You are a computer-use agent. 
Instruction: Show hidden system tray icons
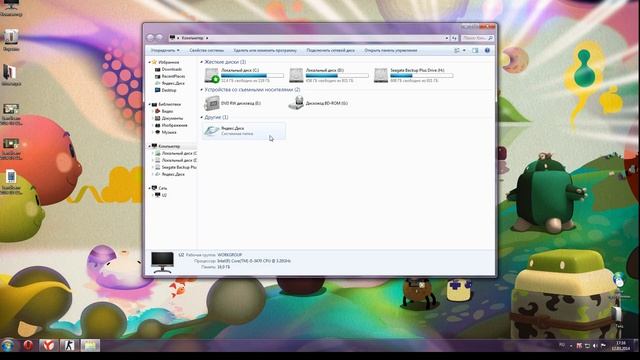[571, 346]
